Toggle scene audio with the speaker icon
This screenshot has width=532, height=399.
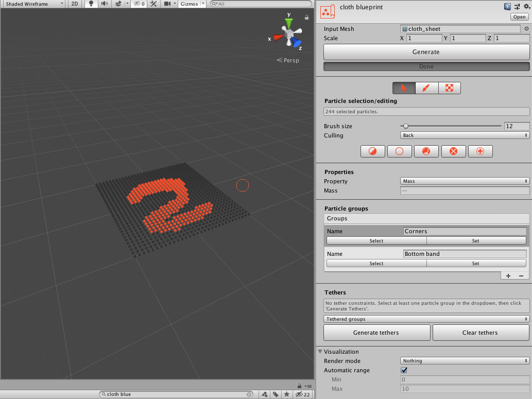pos(105,4)
